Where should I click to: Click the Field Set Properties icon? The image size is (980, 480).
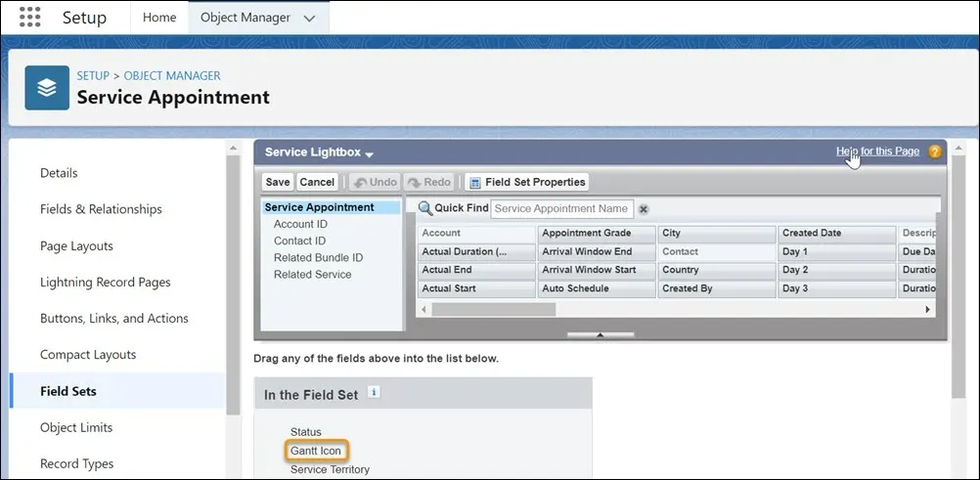point(475,183)
